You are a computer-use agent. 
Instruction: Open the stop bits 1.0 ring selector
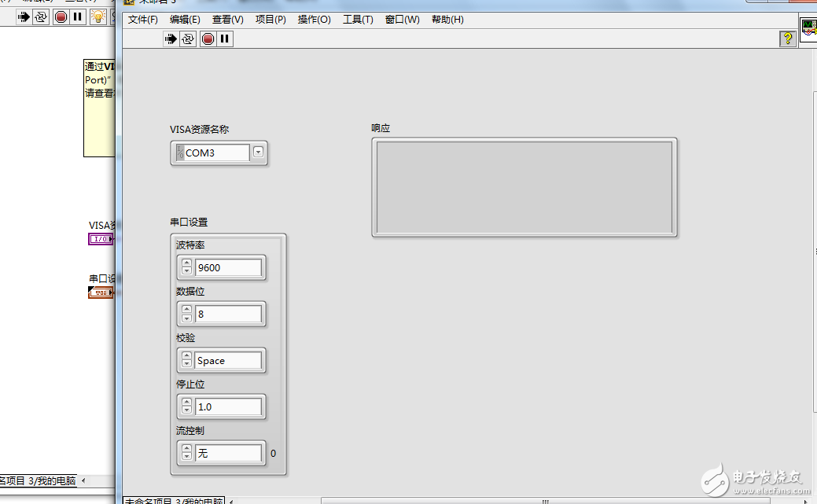point(228,407)
